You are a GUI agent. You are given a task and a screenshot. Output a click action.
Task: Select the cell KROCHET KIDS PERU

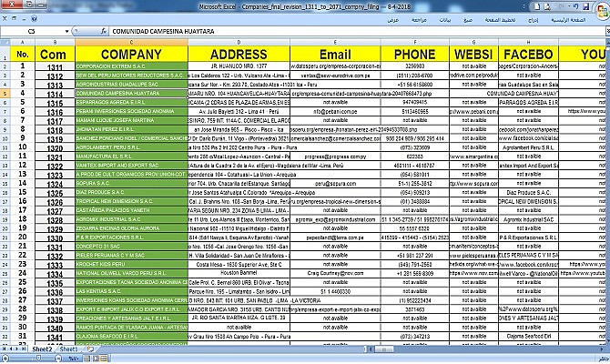(x=131, y=265)
